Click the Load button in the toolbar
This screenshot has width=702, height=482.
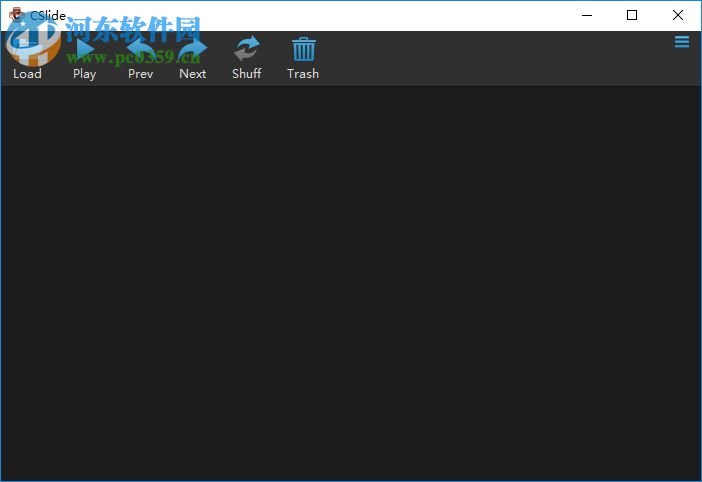27,58
